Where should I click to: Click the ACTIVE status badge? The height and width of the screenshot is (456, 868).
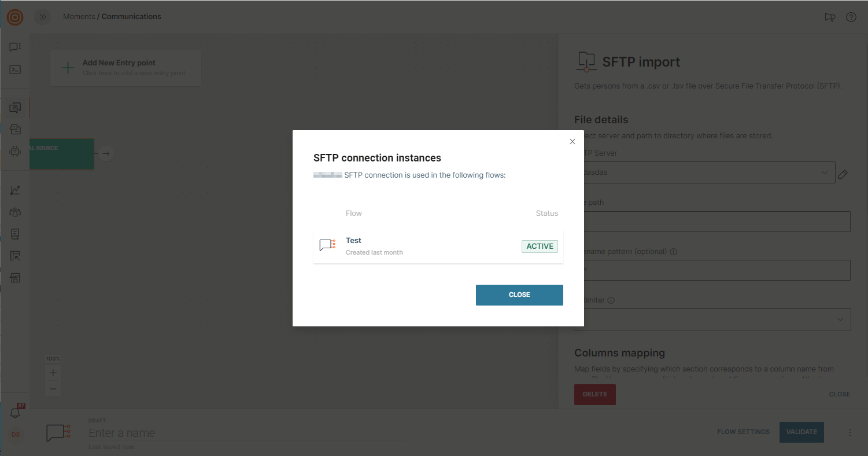(x=540, y=247)
